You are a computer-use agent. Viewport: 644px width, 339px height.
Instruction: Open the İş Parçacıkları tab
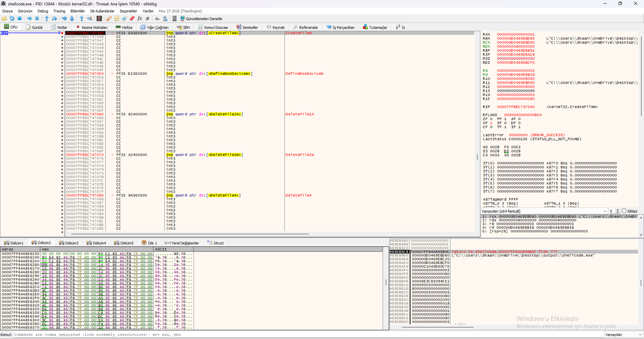point(341,27)
